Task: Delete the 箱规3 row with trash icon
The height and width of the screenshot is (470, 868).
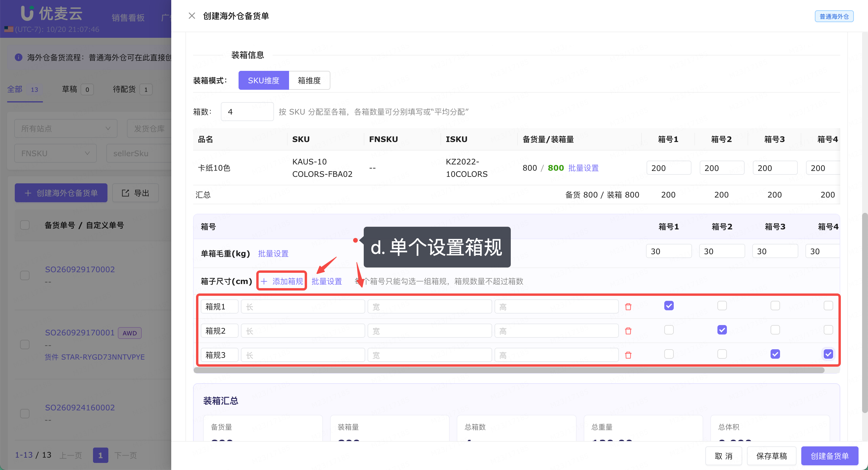Action: pos(628,355)
